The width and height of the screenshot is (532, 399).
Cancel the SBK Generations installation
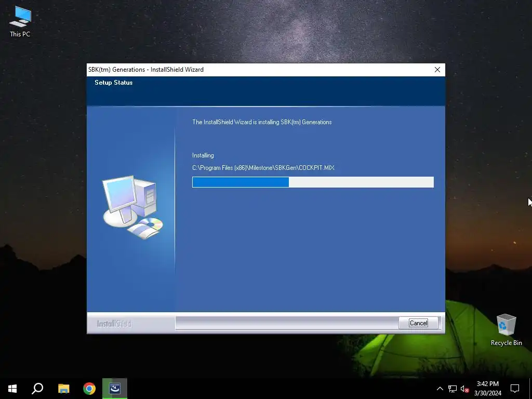coord(418,323)
